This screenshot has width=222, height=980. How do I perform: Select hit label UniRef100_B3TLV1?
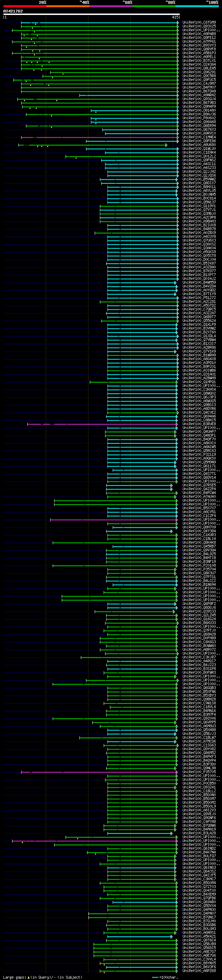coord(199,60)
